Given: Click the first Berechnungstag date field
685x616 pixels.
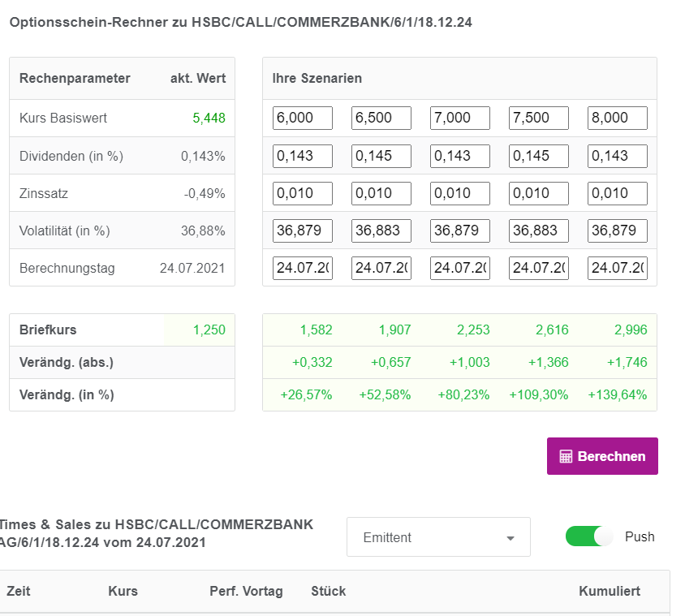Looking at the screenshot, I should (x=302, y=268).
